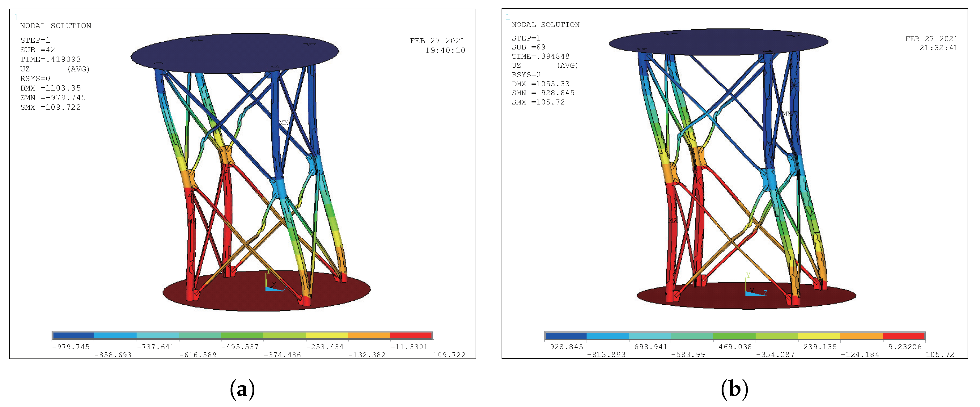Screen dimensions: 980x407
Task: Click the NODAL SOLUTION title in plot (a)
Action: 56,25
